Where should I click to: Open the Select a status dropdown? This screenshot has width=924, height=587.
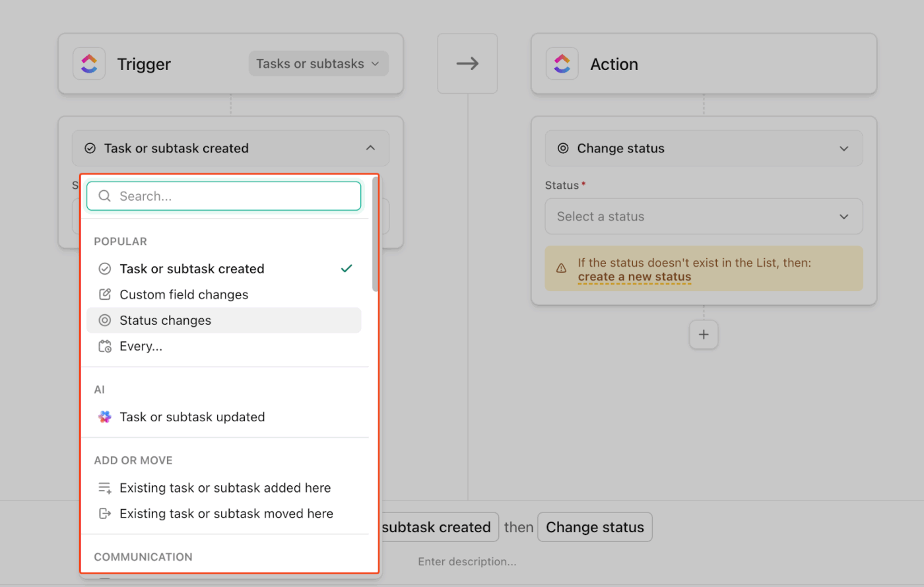coord(704,216)
